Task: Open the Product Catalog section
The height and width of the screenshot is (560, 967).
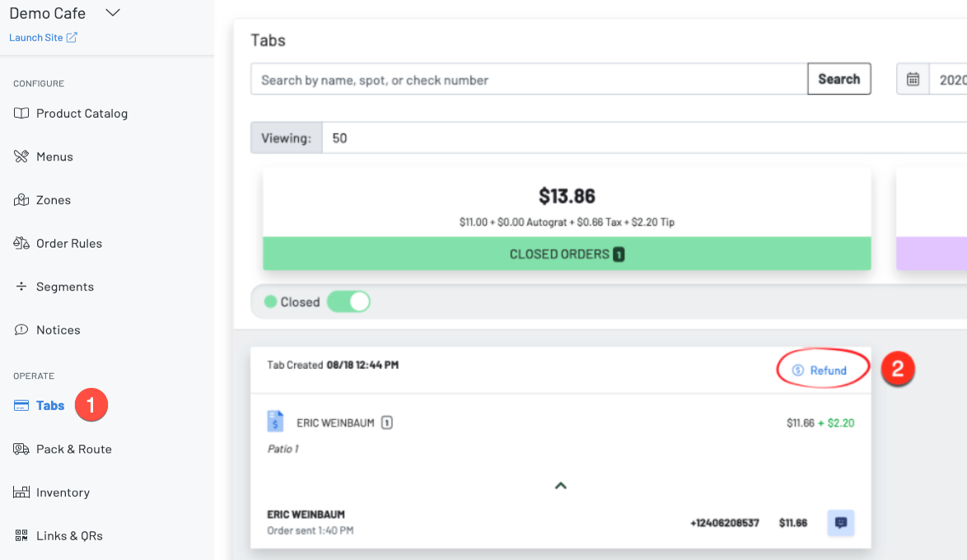Action: [x=82, y=113]
